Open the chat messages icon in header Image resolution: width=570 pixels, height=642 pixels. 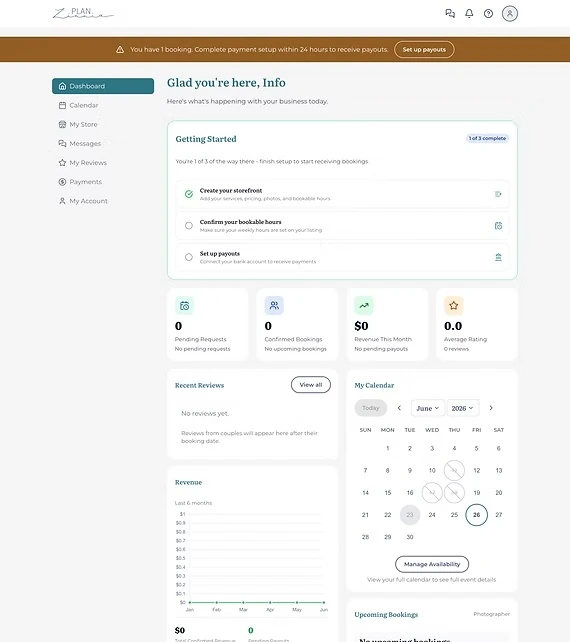pos(450,14)
